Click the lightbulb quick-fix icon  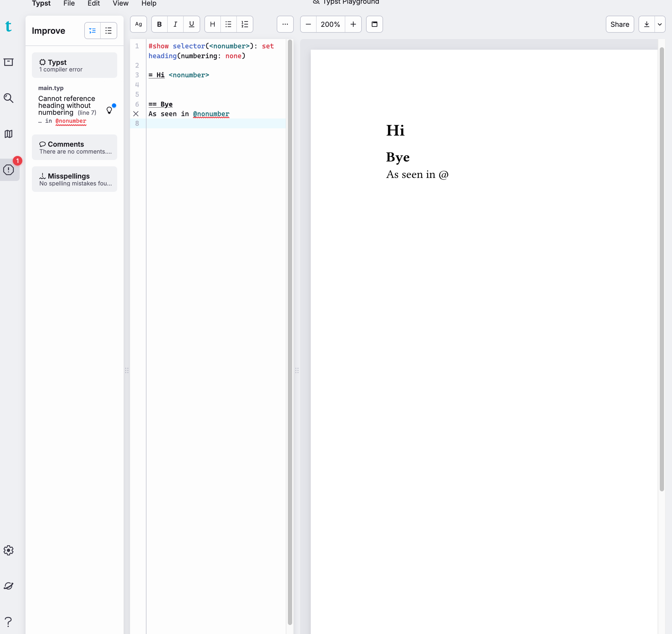pyautogui.click(x=109, y=110)
